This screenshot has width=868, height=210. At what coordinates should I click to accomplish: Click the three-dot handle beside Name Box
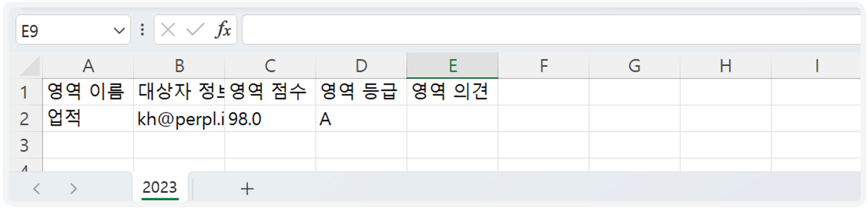pyautogui.click(x=142, y=30)
